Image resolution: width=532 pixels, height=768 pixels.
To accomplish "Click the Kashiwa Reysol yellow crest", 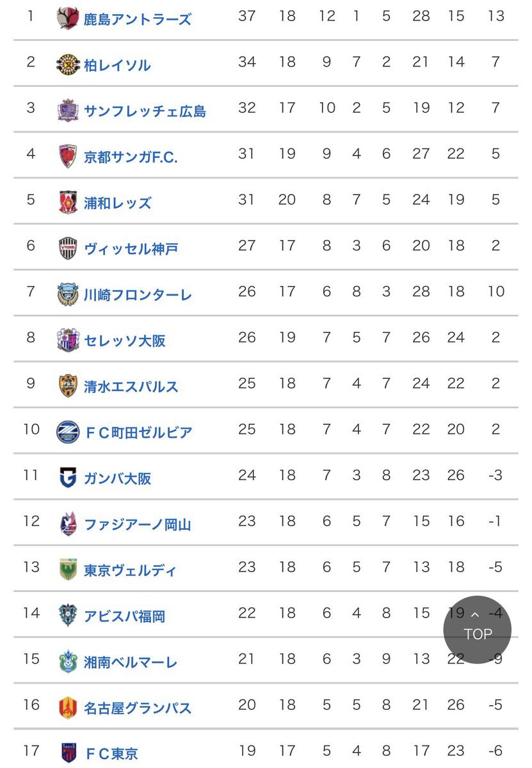I will (67, 64).
